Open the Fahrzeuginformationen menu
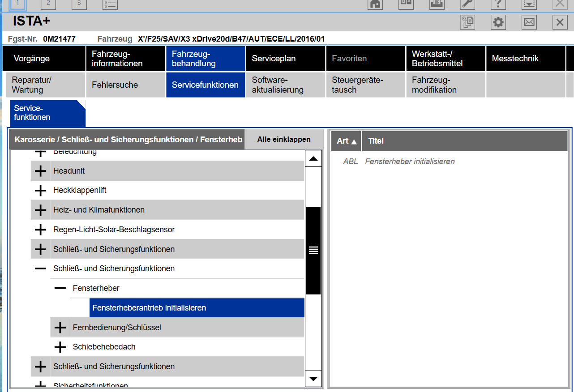 125,59
